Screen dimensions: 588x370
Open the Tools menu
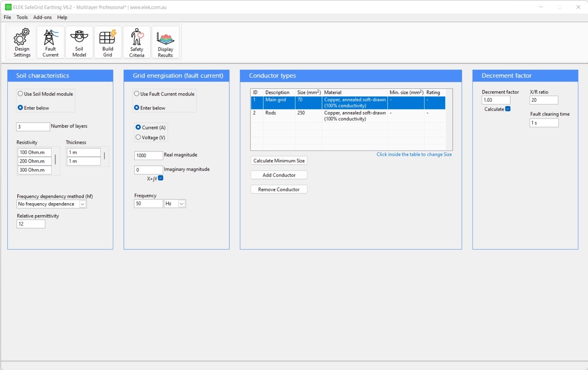tap(22, 17)
